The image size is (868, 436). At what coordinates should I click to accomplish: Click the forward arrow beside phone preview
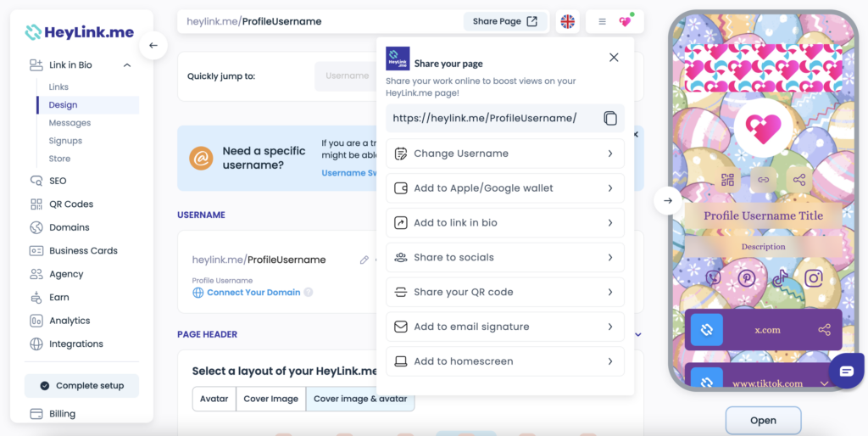pyautogui.click(x=668, y=200)
